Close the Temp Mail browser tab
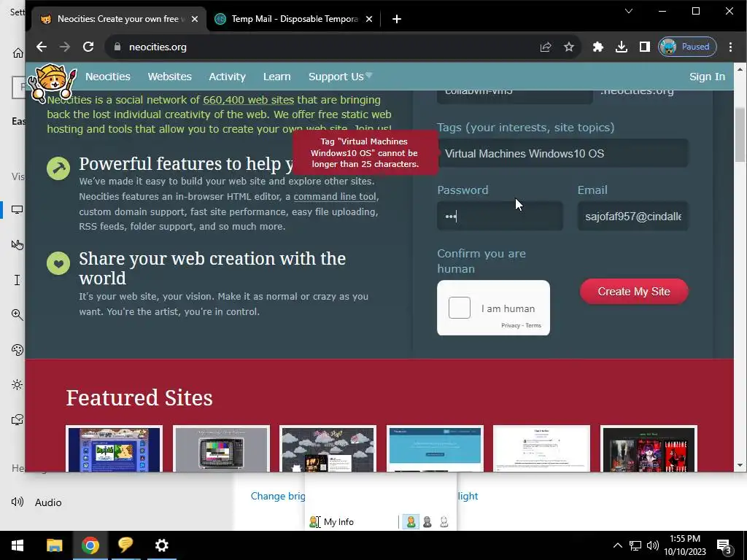 [368, 19]
